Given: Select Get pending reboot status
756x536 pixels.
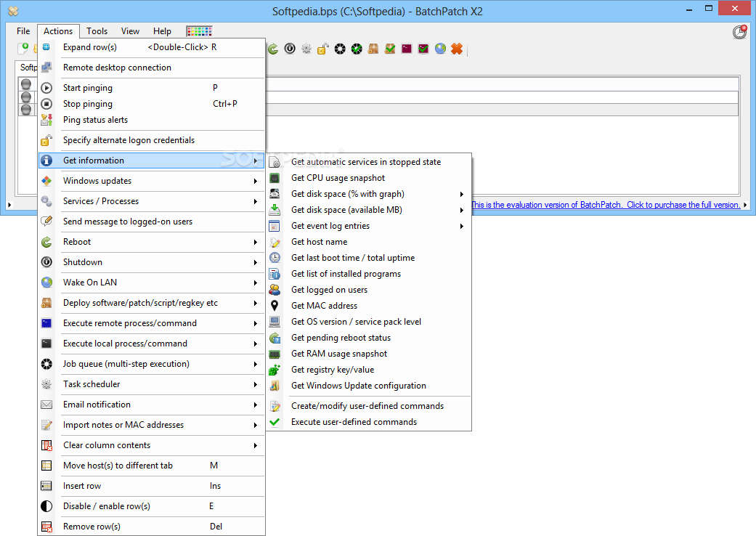Looking at the screenshot, I should pyautogui.click(x=369, y=338).
